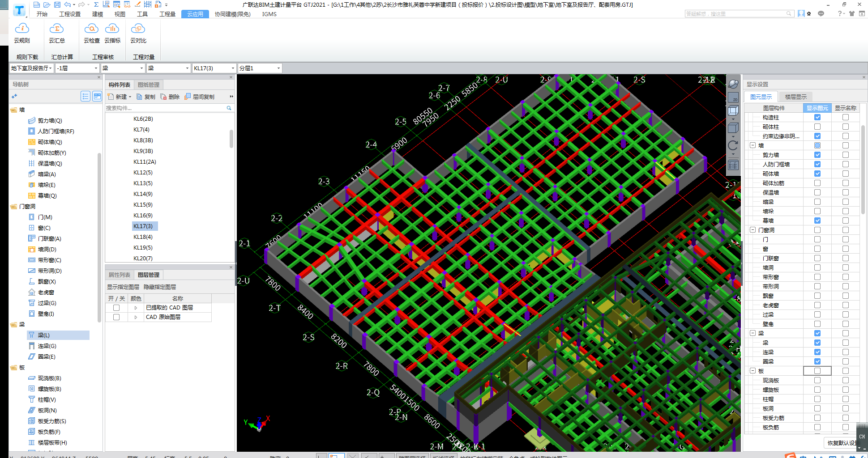Click 删除 in component list toolbar
868x458 pixels.
[x=170, y=97]
